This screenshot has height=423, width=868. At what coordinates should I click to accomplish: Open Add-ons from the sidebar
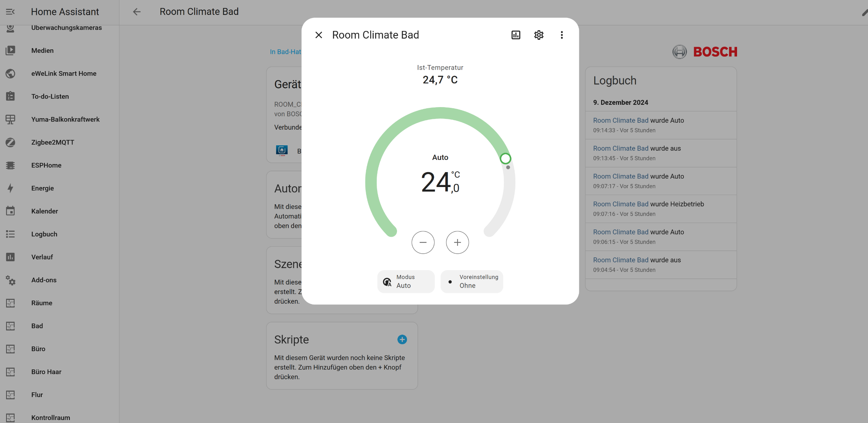point(44,280)
